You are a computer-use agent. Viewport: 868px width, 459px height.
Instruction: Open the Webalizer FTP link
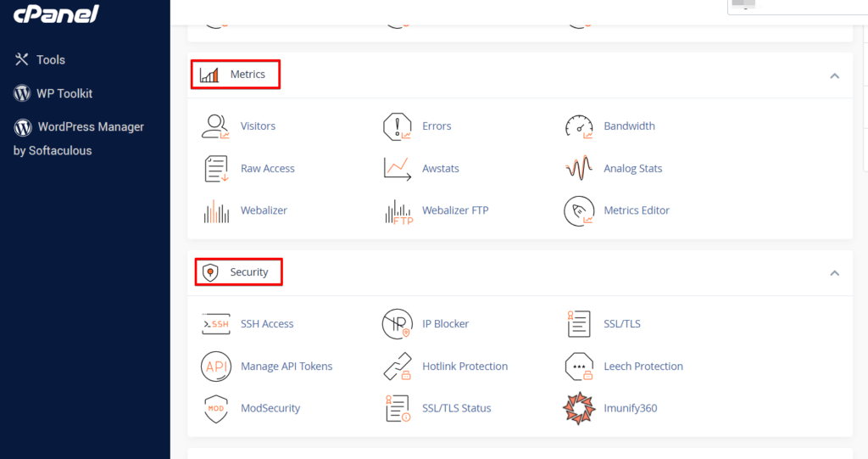click(455, 210)
